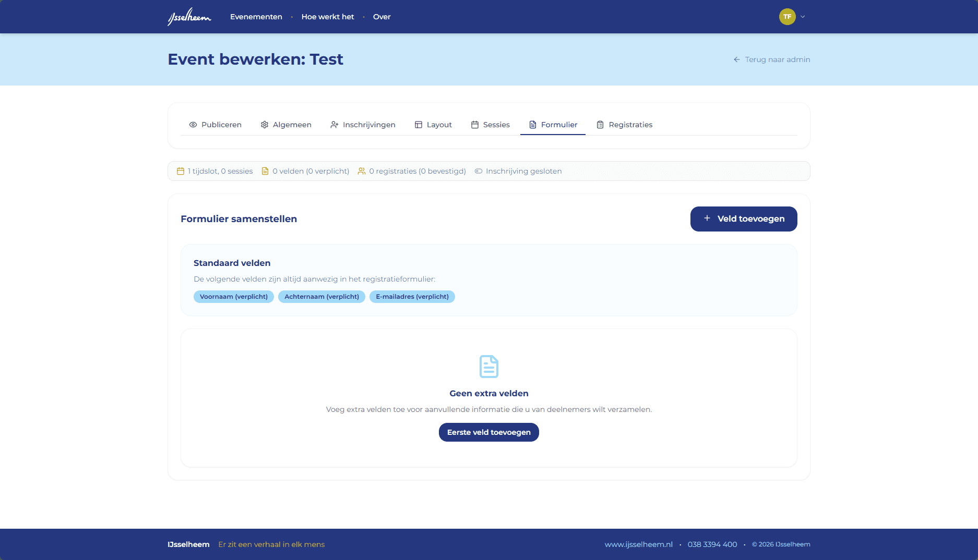Switch to the Inschrijvingen tab
The image size is (978, 560).
coord(363,125)
